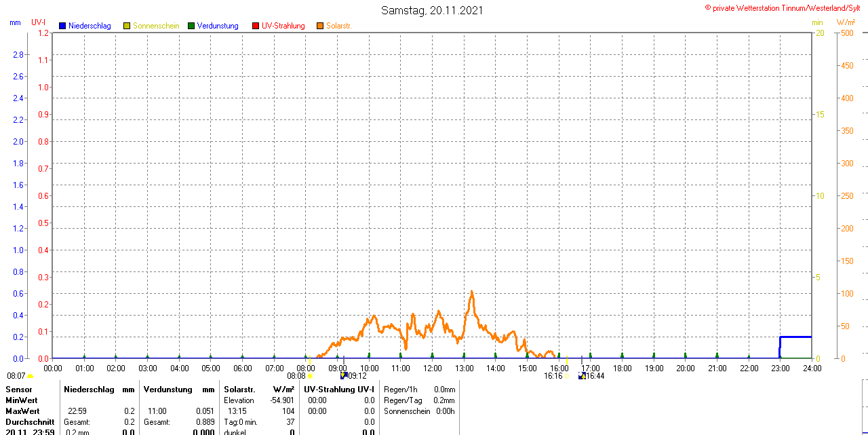This screenshot has width=868, height=435.
Task: Click the red UV-Strahlung legend square
Action: point(256,26)
